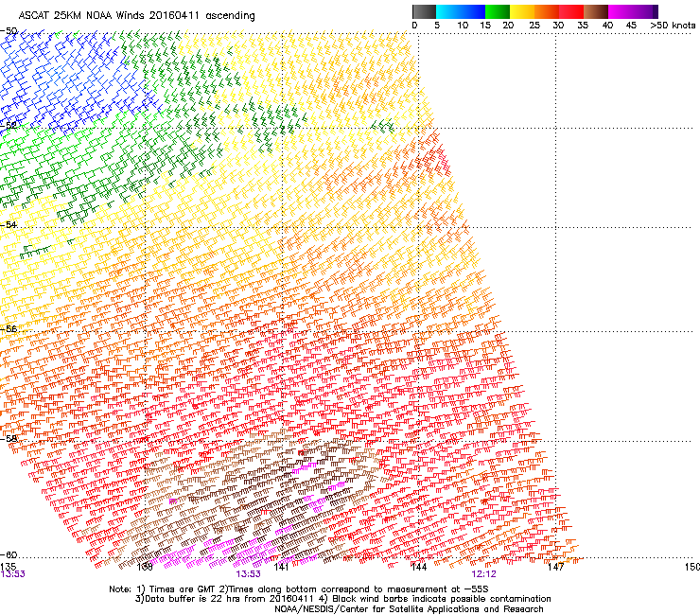700x615 pixels.
Task: Click the note line 'Data buffer is 22 hrs'
Action: 342,599
